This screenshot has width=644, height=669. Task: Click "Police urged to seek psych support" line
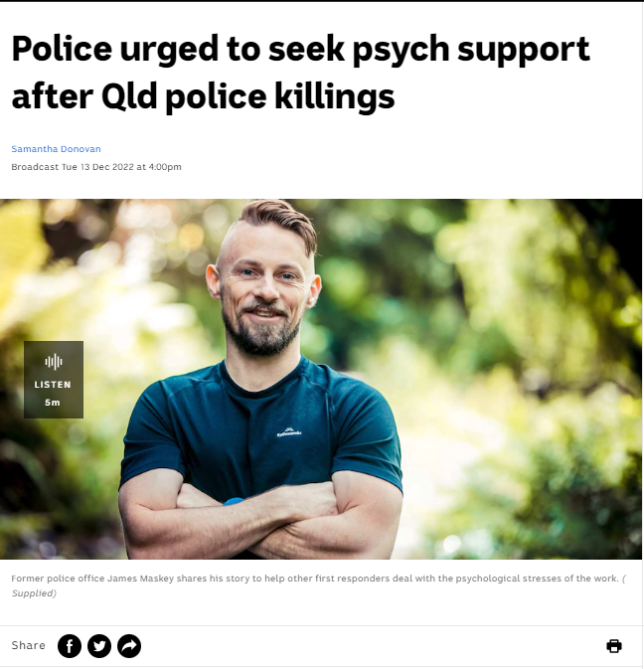(x=301, y=49)
